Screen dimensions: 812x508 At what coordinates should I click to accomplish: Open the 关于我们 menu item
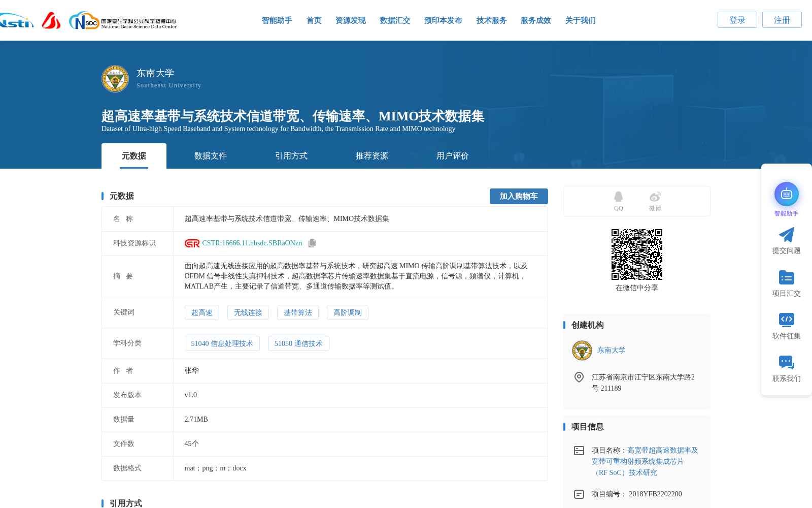581,20
